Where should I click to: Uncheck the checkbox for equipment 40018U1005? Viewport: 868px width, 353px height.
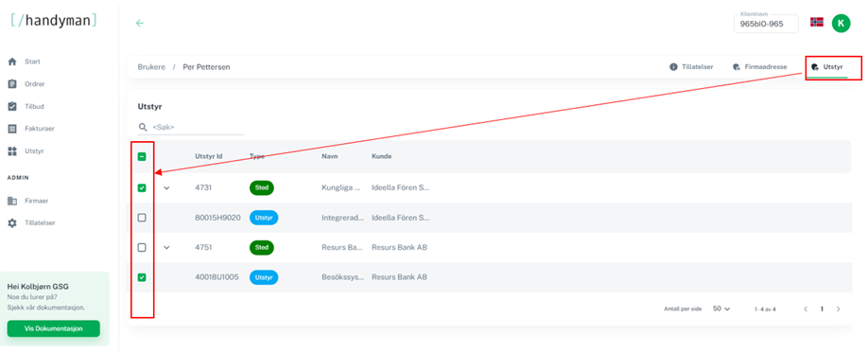[x=142, y=277]
